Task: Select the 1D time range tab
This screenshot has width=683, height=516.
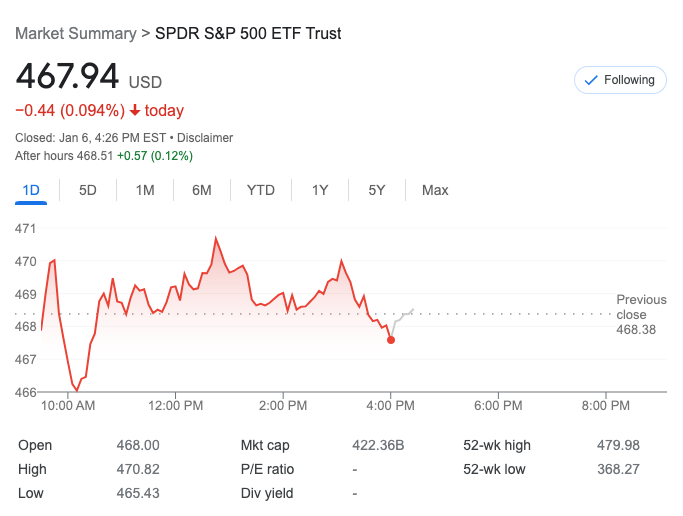Action: point(31,190)
